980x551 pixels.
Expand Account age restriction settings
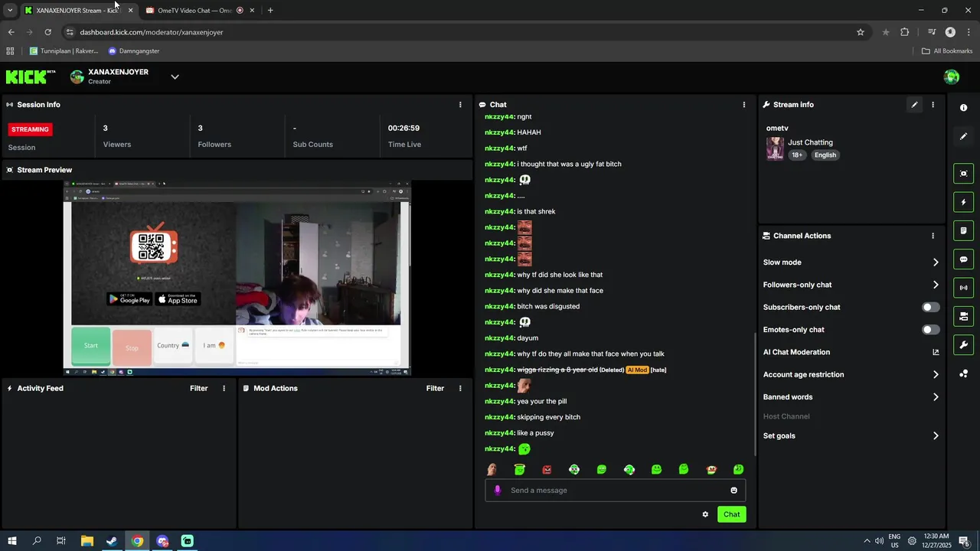(851, 374)
